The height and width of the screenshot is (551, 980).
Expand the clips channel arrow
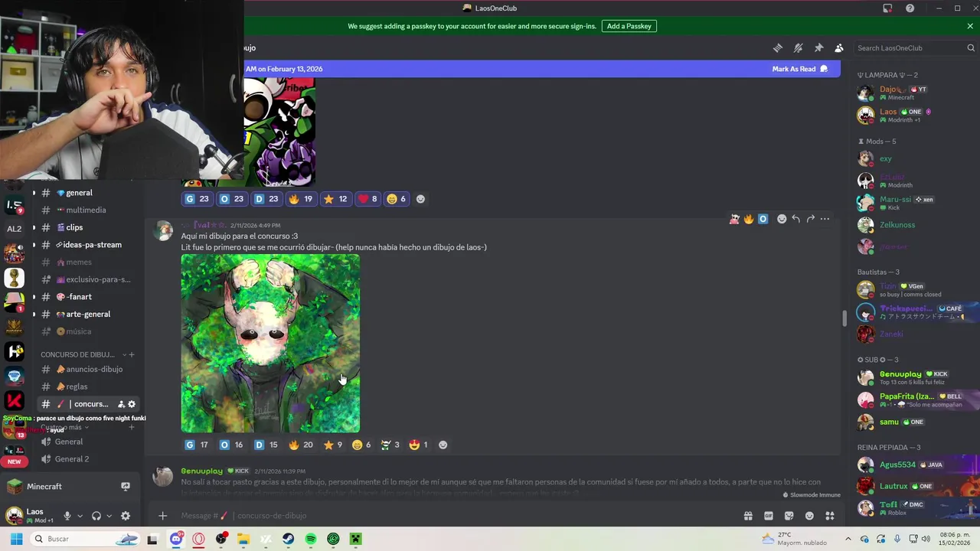pyautogui.click(x=34, y=227)
